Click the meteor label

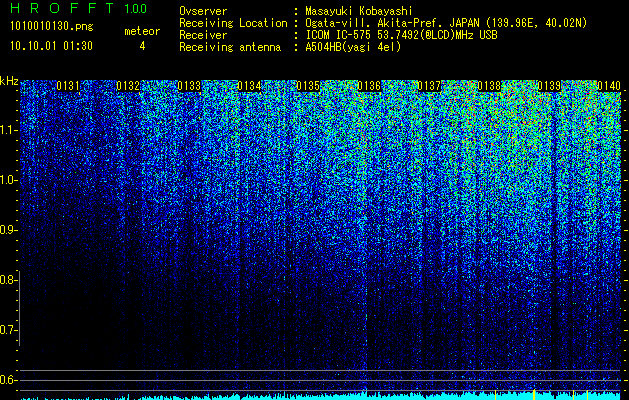pyautogui.click(x=142, y=31)
